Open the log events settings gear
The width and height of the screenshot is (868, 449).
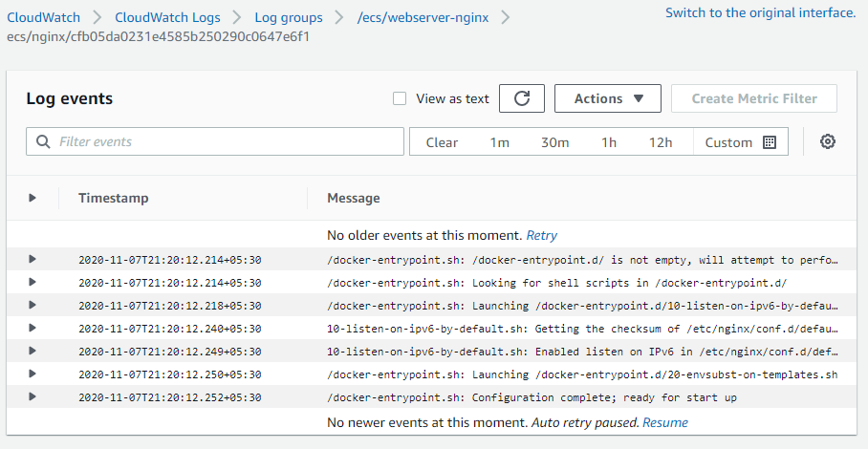click(x=828, y=141)
